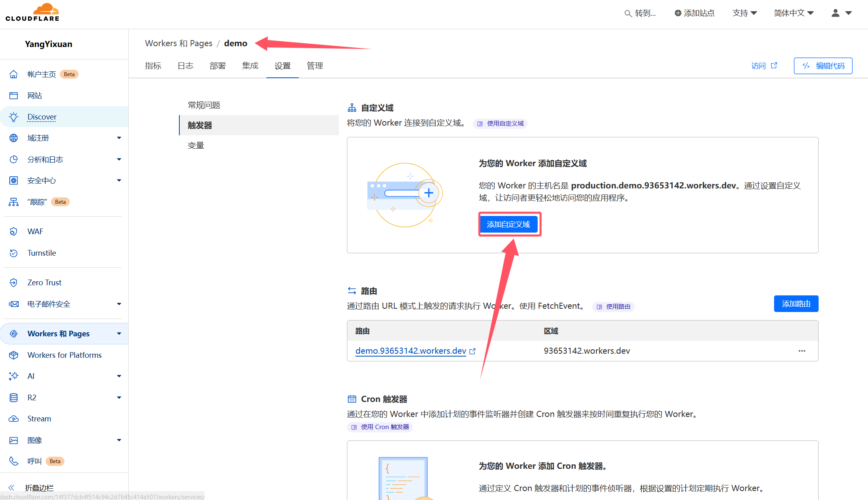Switch to the 指标 tab

point(153,66)
